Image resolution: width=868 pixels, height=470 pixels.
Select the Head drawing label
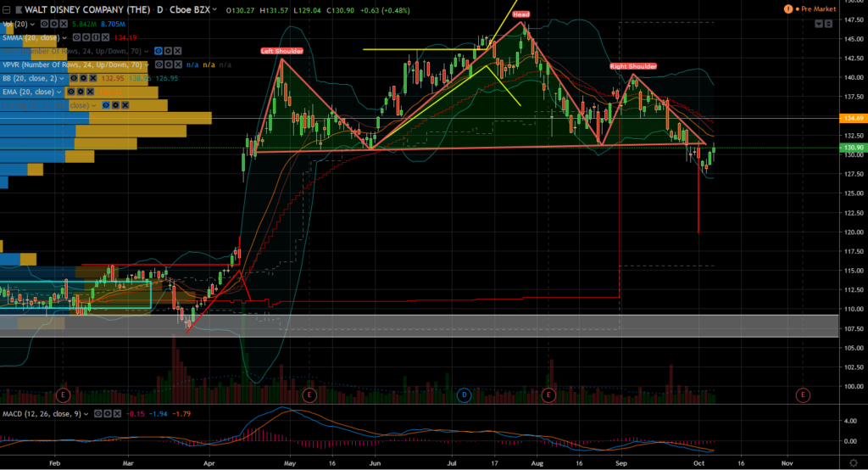coord(521,14)
